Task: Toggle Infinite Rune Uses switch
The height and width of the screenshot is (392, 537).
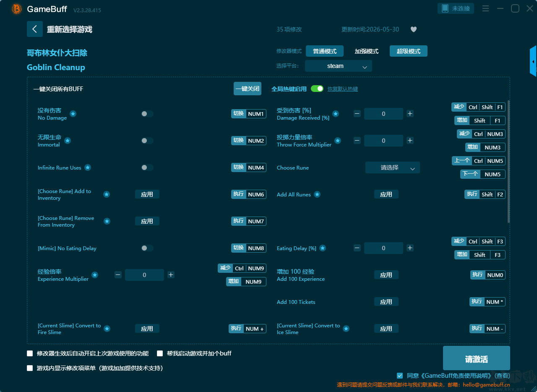Action: 147,167
